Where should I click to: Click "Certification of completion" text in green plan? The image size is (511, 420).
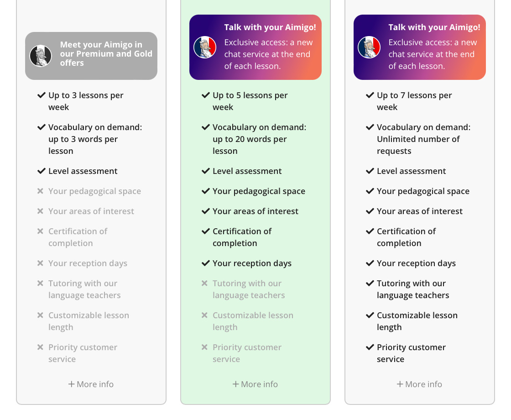click(x=242, y=237)
